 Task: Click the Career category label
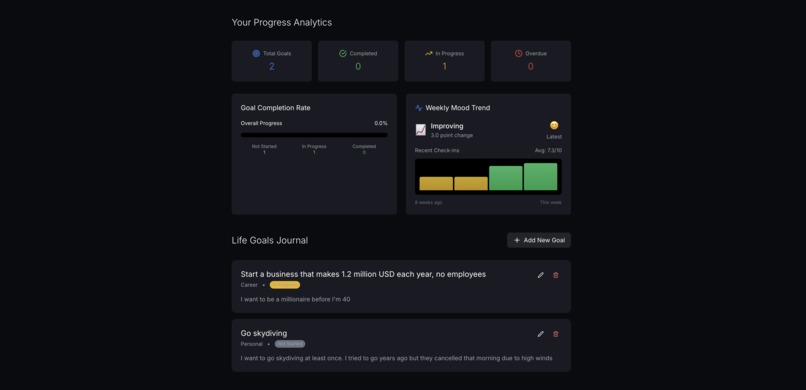[249, 285]
